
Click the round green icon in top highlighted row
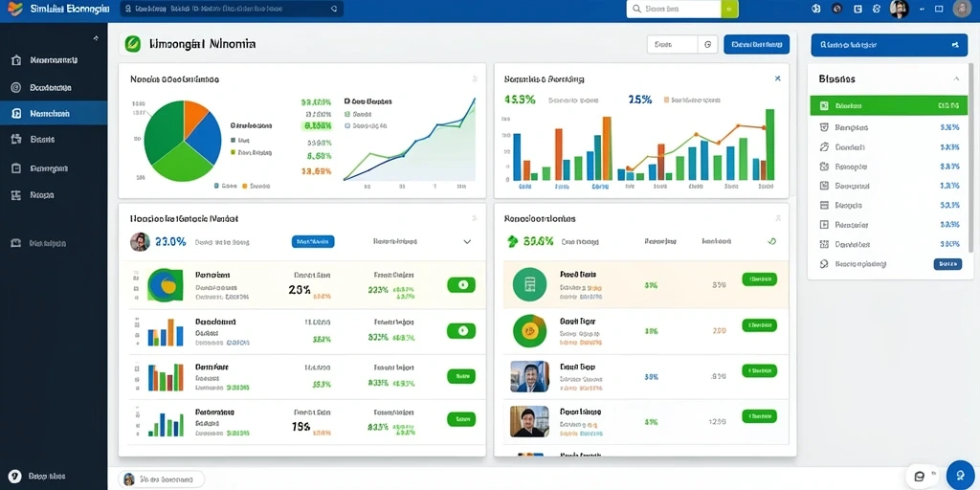(529, 285)
